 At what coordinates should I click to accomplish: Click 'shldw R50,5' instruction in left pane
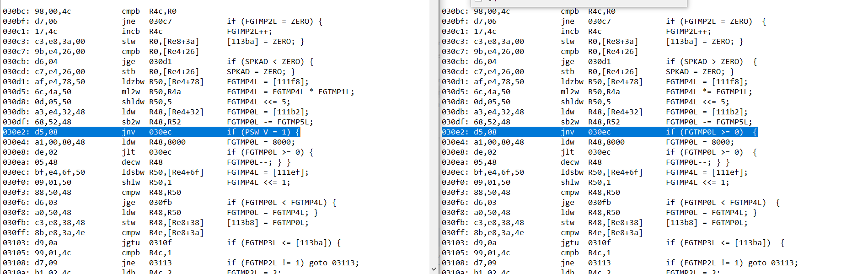pos(146,102)
